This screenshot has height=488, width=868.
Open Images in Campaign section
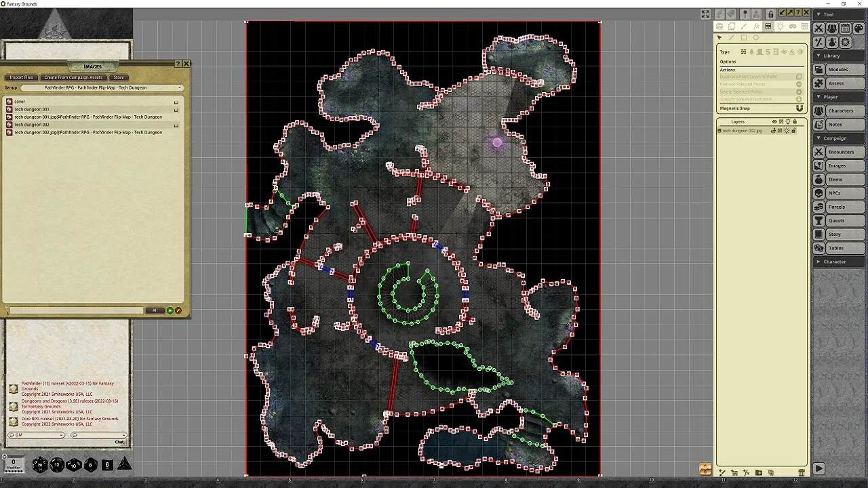coord(845,165)
